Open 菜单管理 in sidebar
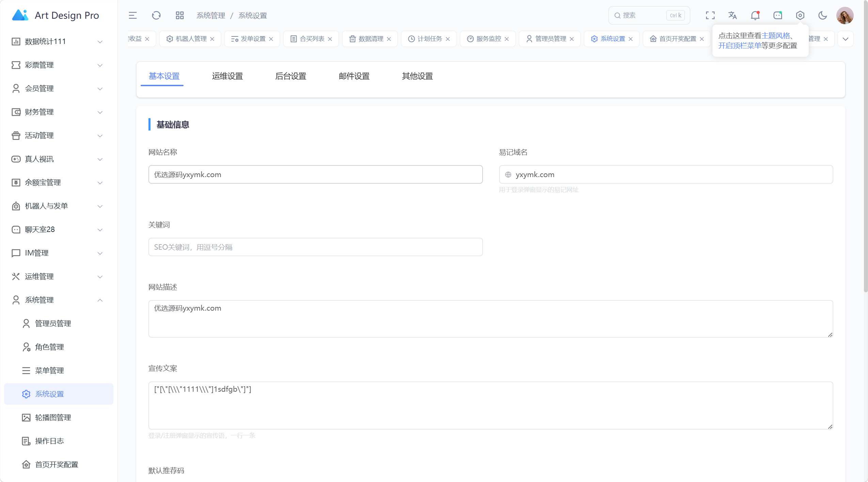 (x=59, y=371)
